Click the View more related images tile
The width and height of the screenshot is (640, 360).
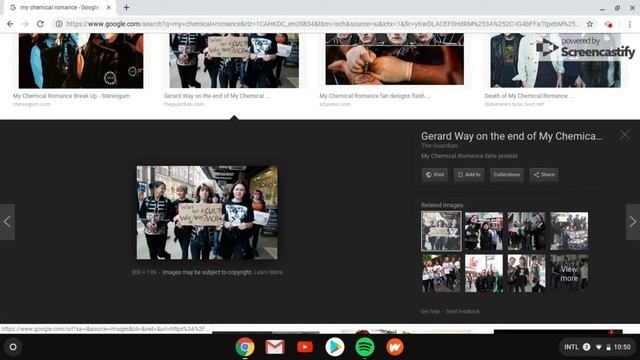click(x=569, y=273)
